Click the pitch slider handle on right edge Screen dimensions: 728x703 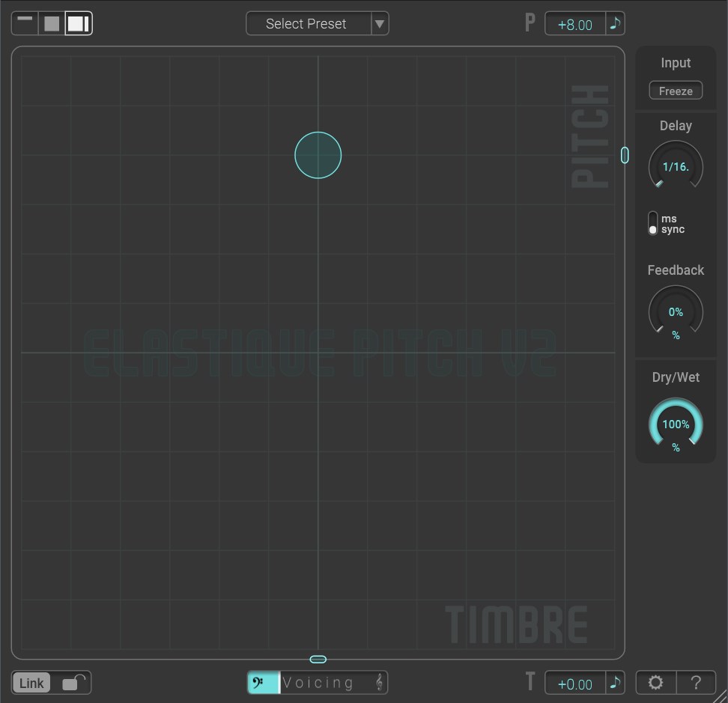click(625, 155)
